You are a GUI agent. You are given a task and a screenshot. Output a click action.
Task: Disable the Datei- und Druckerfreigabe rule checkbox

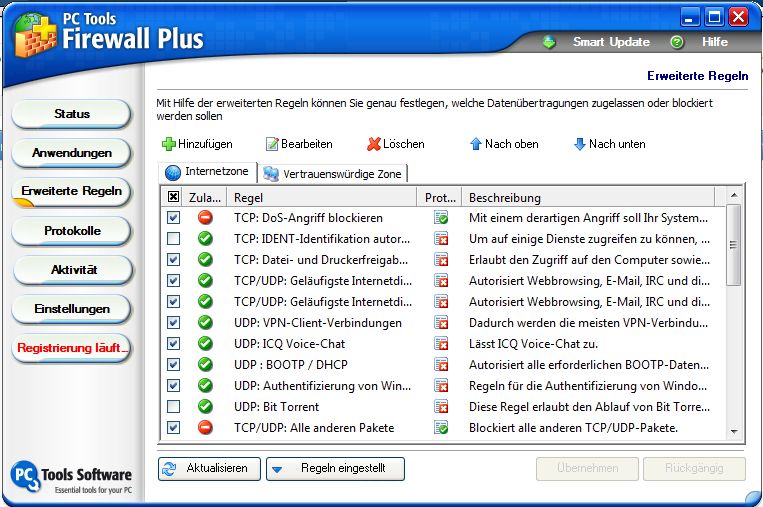tap(173, 259)
